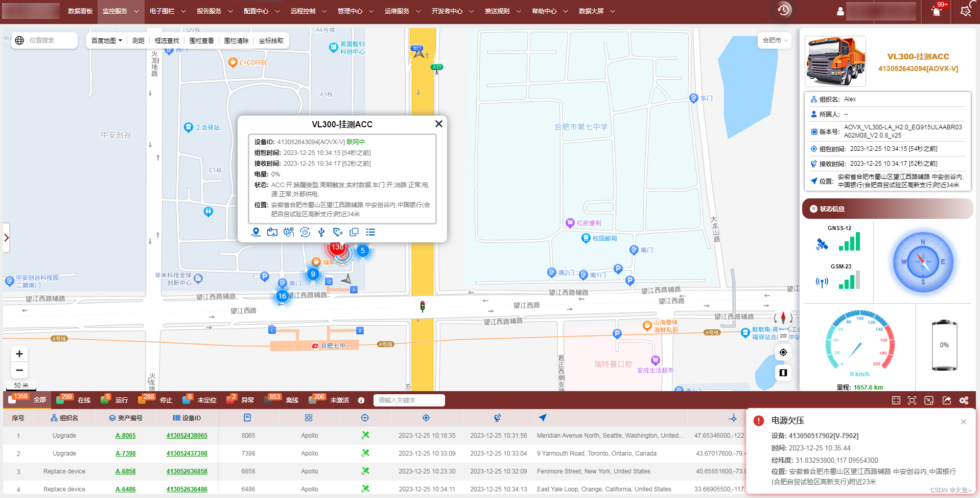The width and height of the screenshot is (980, 498).
Task: Click the copy icon in device popup
Action: [x=354, y=232]
